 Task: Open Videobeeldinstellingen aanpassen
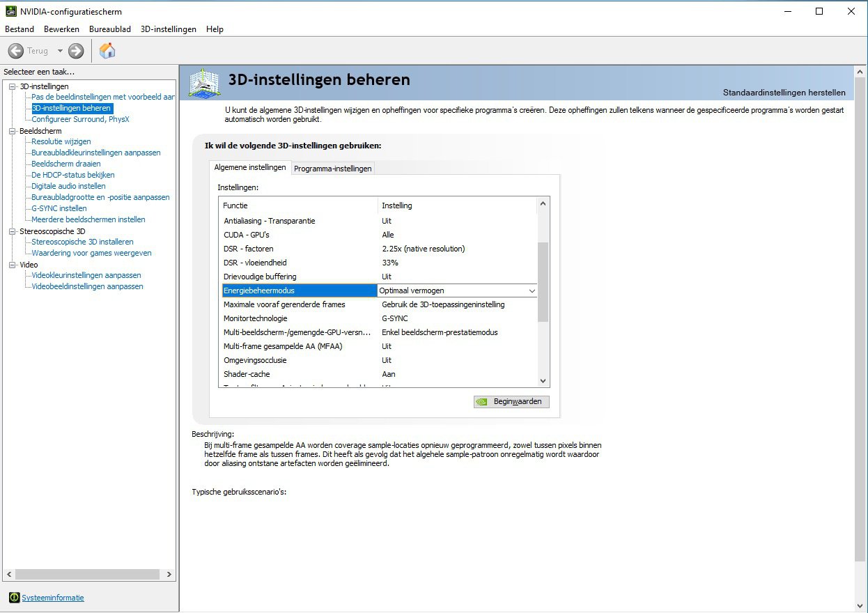pos(87,286)
